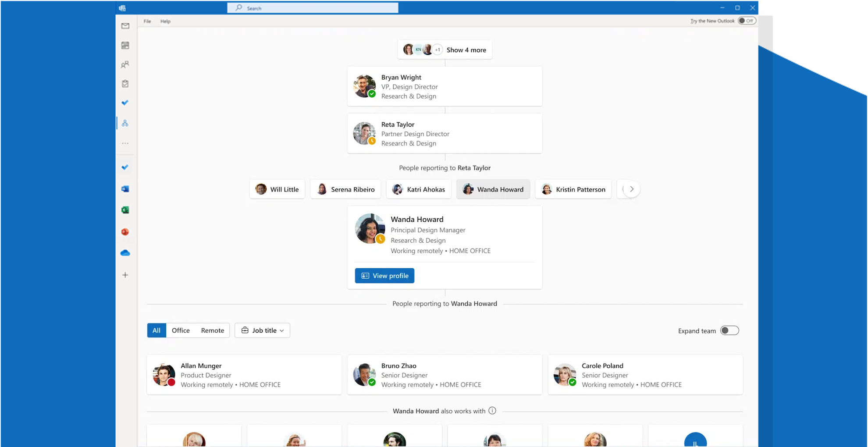Viewport: 868px width, 447px height.
Task: Click inside the Search bar
Action: click(x=312, y=7)
